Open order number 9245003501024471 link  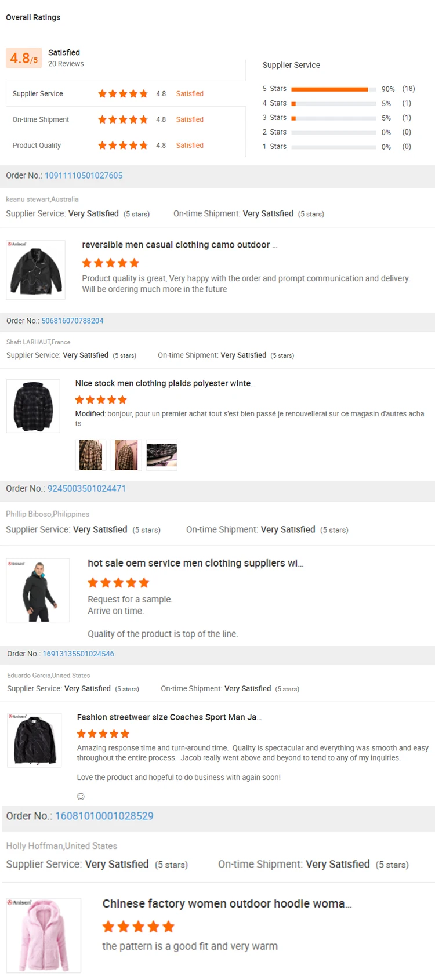[x=86, y=489]
